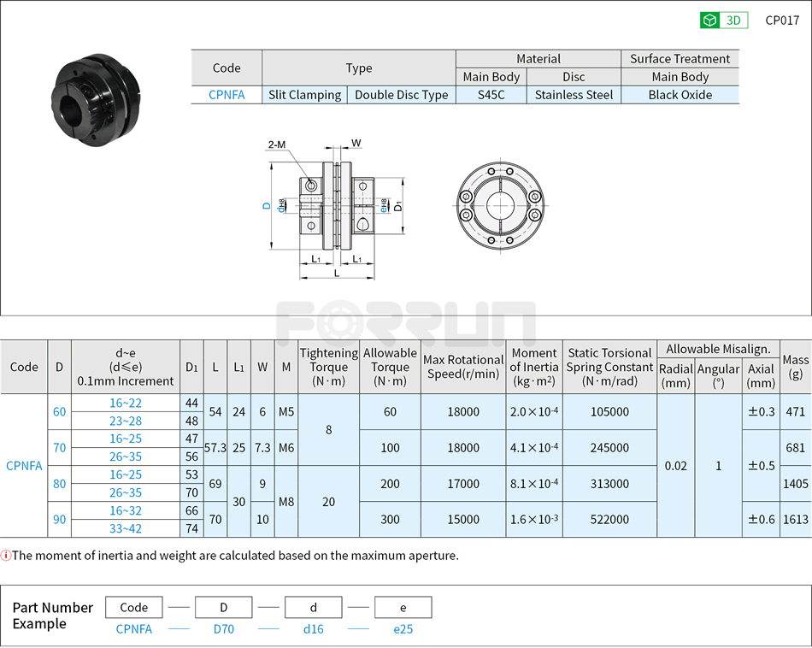Click the lowercase d box in Part Number Example

pos(314,608)
